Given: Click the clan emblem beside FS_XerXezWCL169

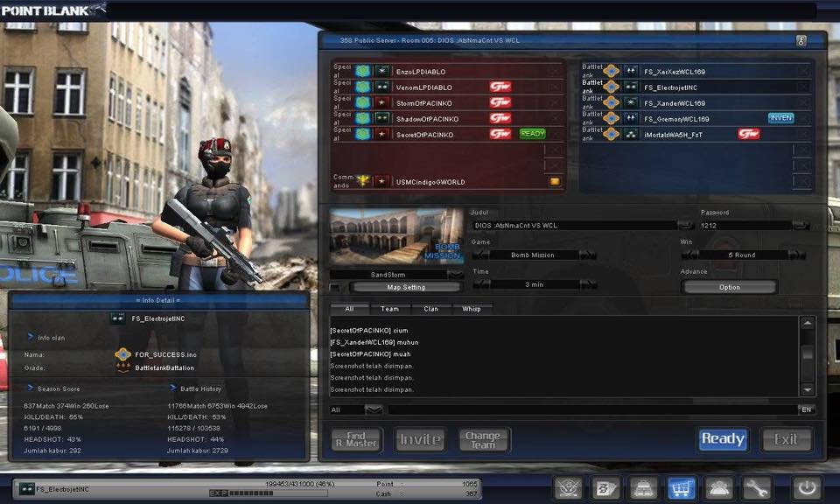Looking at the screenshot, I should [x=612, y=71].
